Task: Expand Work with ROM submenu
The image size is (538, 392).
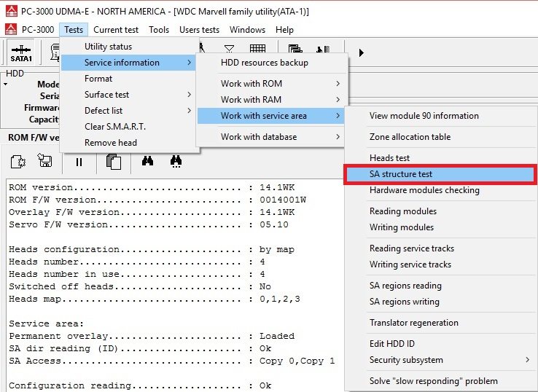Action: [270, 84]
